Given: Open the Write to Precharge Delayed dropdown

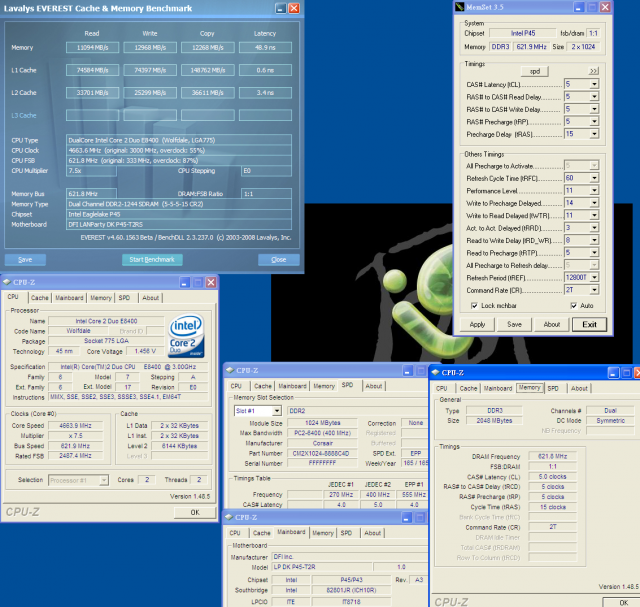Looking at the screenshot, I should coord(594,203).
